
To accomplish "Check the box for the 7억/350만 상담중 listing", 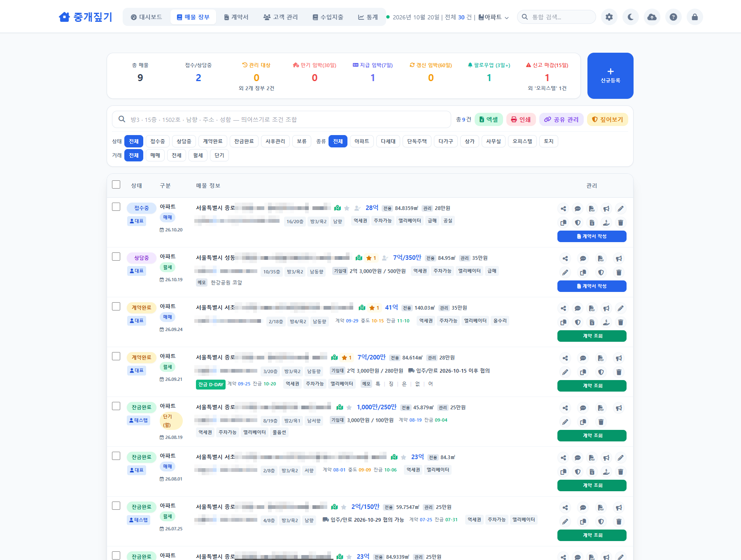I will coord(116,257).
